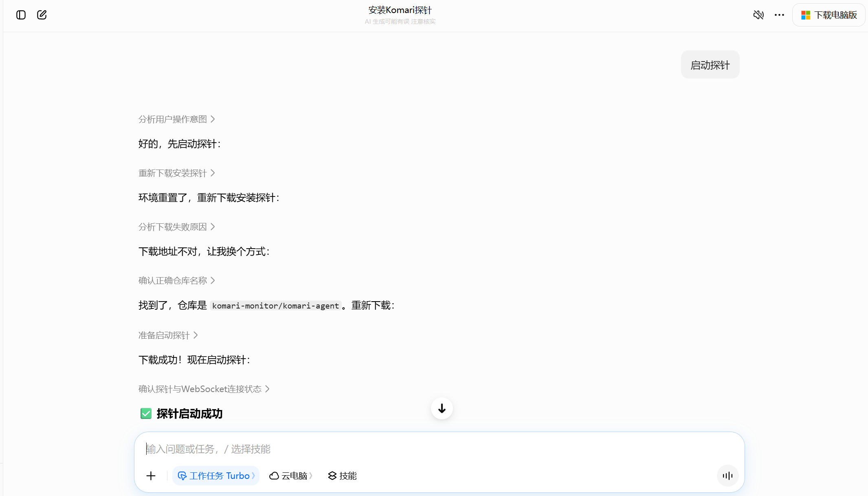Image resolution: width=868 pixels, height=496 pixels.
Task: Open the three-dot more options menu
Action: [x=779, y=15]
